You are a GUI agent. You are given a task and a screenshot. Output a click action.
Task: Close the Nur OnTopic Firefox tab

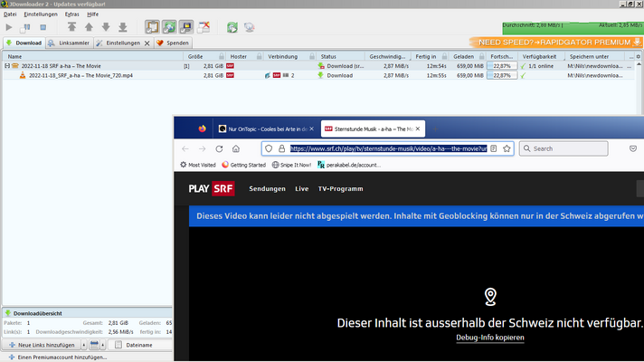click(312, 129)
